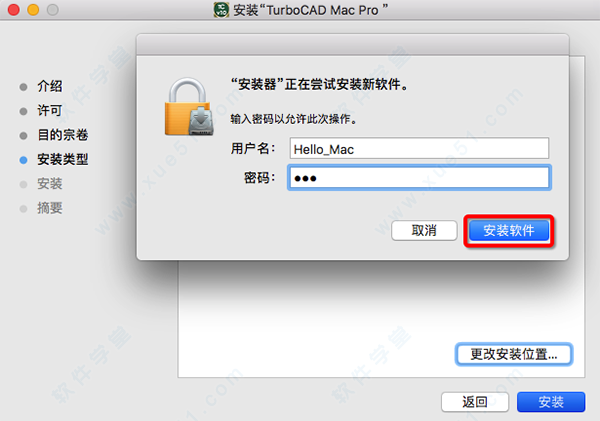Click the gray bullet next to 目的宗卷
This screenshot has width=600, height=421.
tap(23, 136)
